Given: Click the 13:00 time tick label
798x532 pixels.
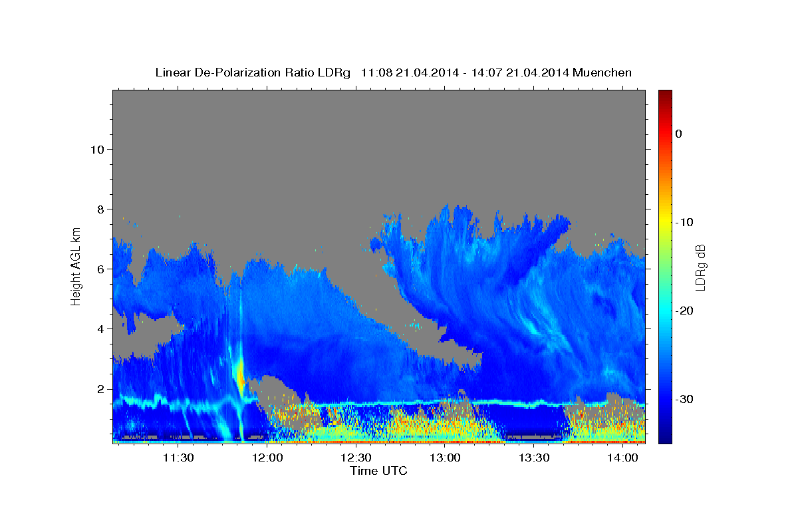Looking at the screenshot, I should pyautogui.click(x=445, y=458).
